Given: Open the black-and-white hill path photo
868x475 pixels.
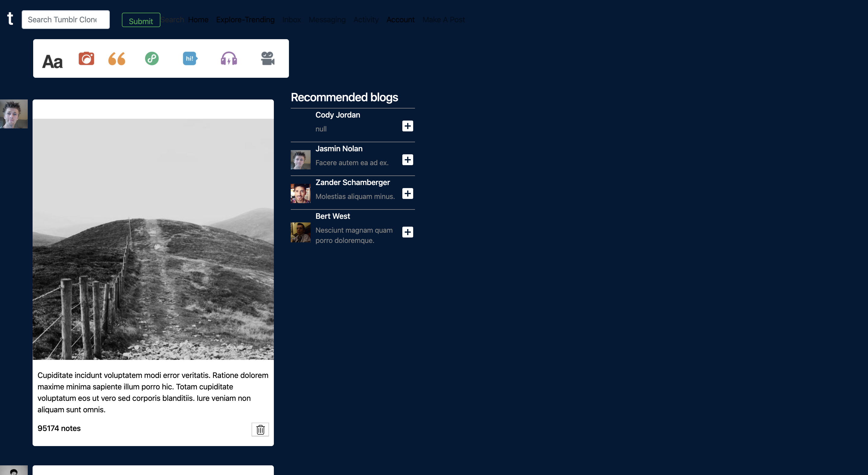Looking at the screenshot, I should coord(153,239).
